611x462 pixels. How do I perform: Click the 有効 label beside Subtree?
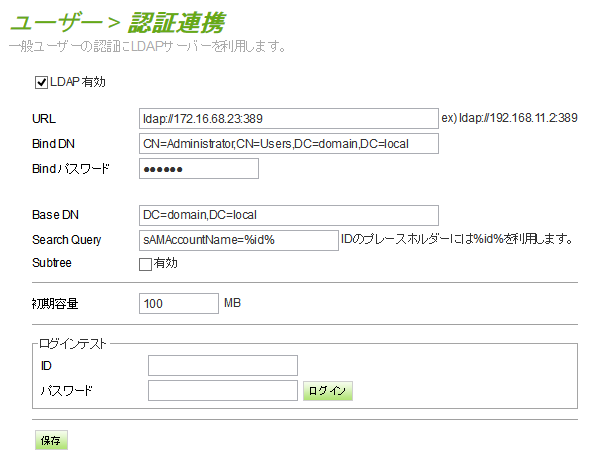[x=165, y=264]
